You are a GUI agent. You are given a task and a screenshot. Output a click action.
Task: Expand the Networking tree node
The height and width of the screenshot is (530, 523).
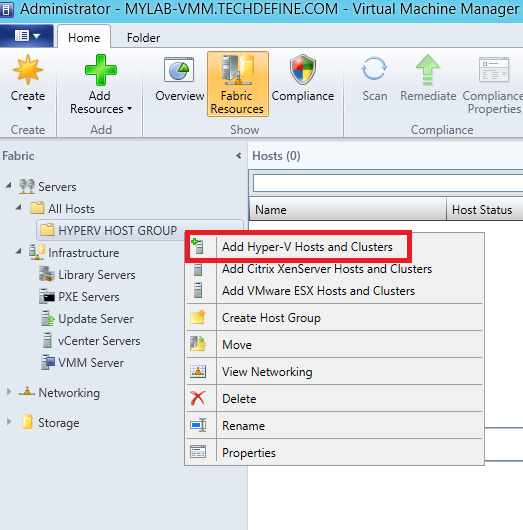9,392
